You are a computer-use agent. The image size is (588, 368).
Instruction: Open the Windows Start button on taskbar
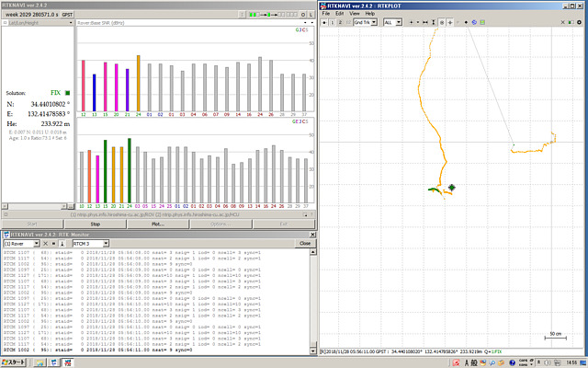pos(14,362)
